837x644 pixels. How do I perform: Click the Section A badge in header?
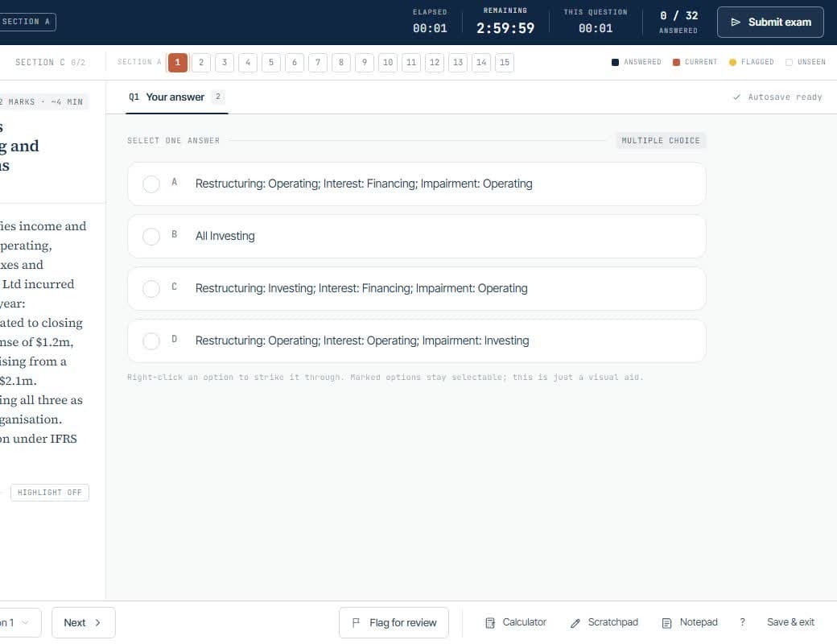[26, 22]
